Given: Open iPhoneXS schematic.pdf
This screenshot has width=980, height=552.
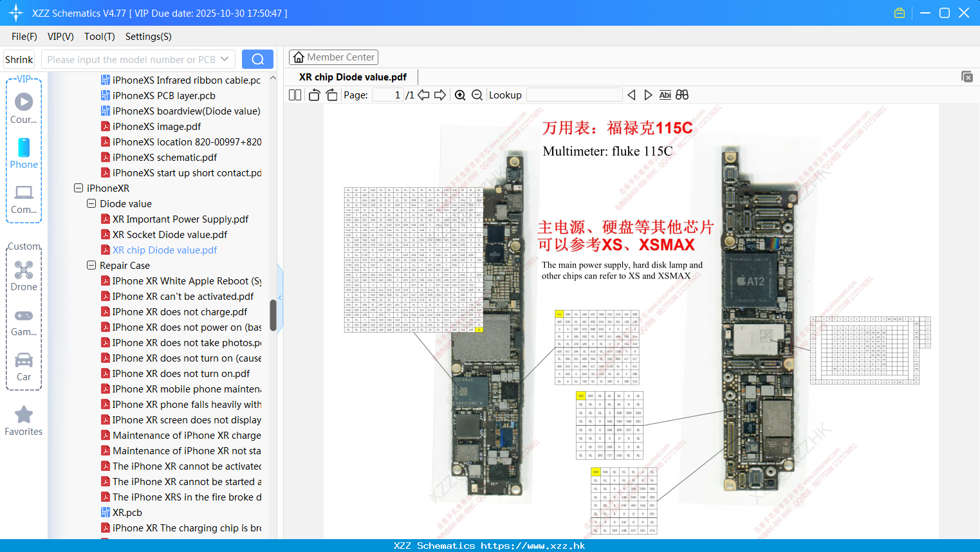Looking at the screenshot, I should [165, 157].
